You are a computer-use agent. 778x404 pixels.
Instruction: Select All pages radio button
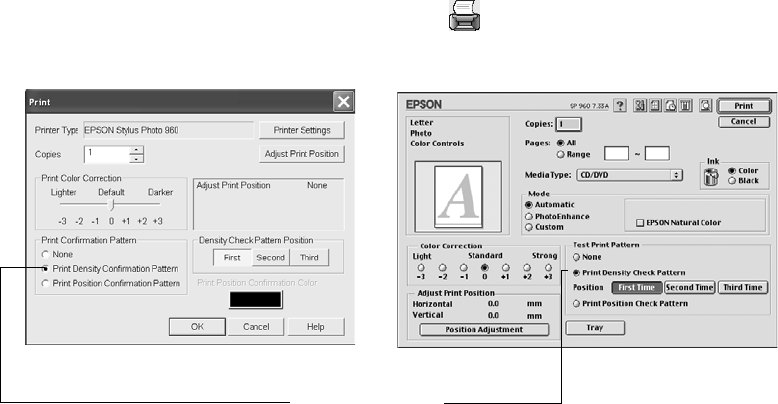tap(561, 143)
